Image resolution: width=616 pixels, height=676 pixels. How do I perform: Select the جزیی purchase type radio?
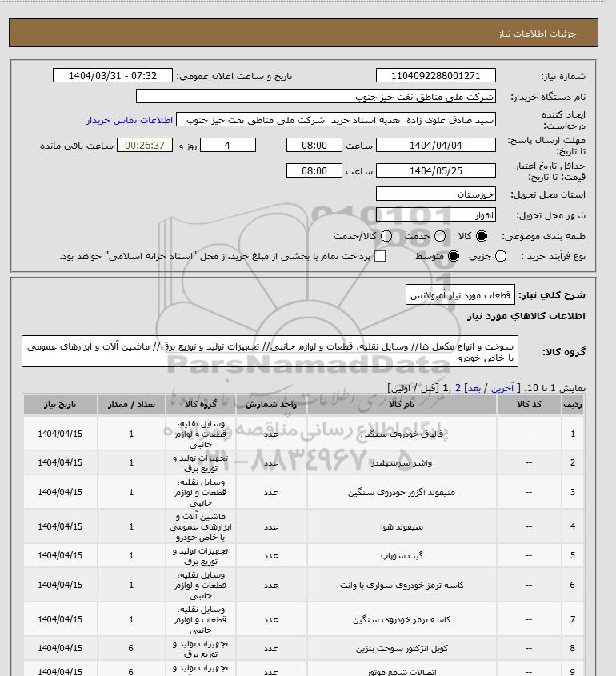pyautogui.click(x=501, y=257)
